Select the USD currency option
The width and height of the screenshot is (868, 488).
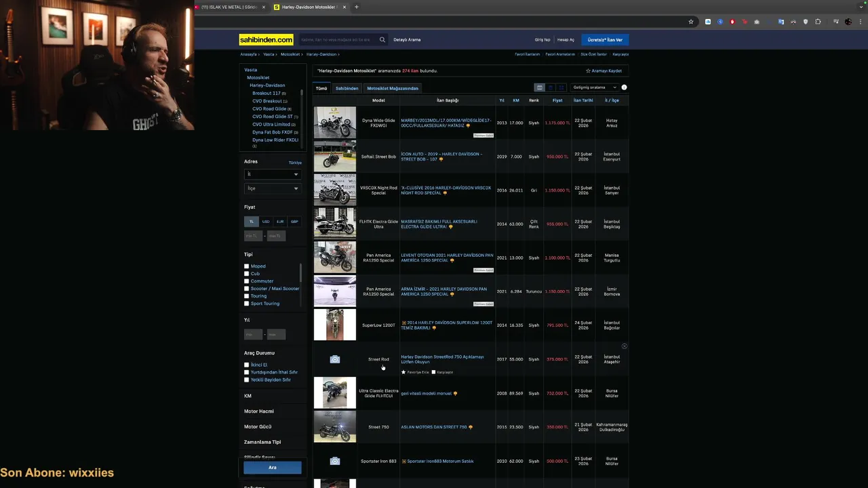click(266, 222)
